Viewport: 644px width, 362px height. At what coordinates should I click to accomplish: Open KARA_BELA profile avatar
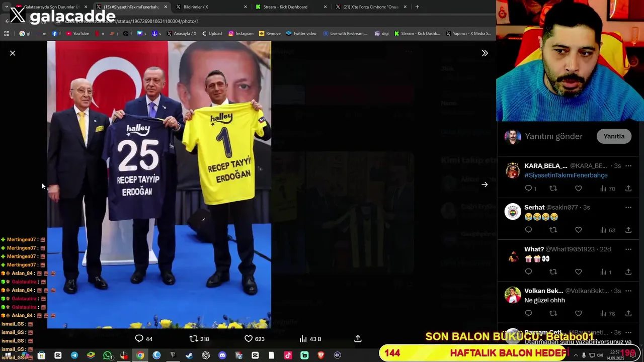tap(513, 170)
